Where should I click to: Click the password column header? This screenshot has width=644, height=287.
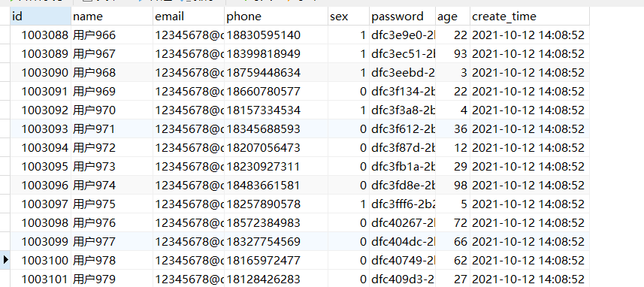pos(402,17)
